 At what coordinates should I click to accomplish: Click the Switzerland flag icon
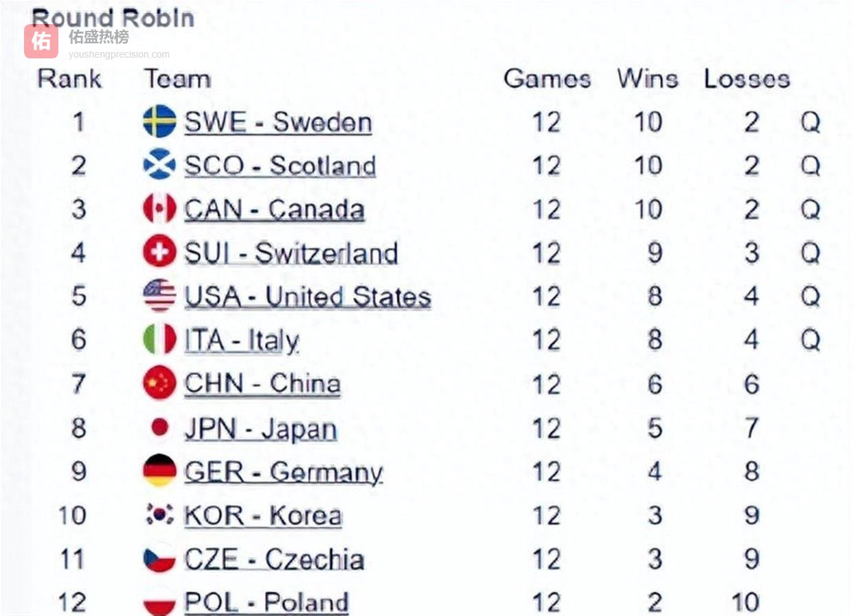coord(159,253)
